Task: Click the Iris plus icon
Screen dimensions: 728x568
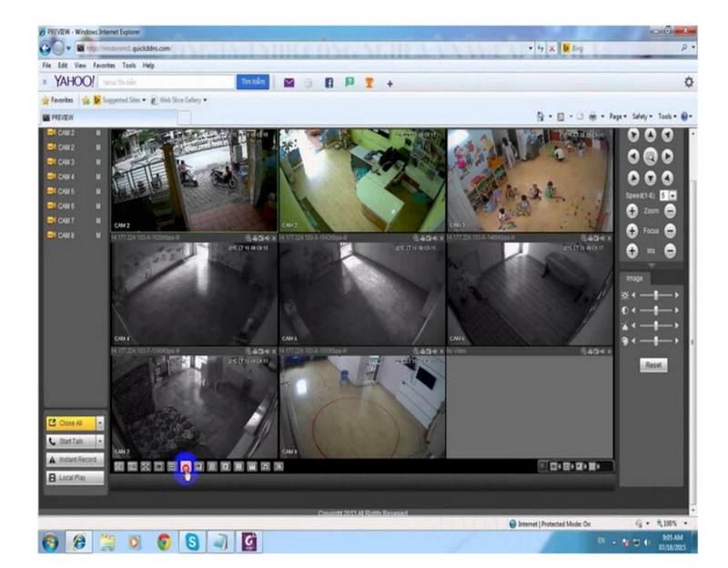Action: [x=632, y=248]
